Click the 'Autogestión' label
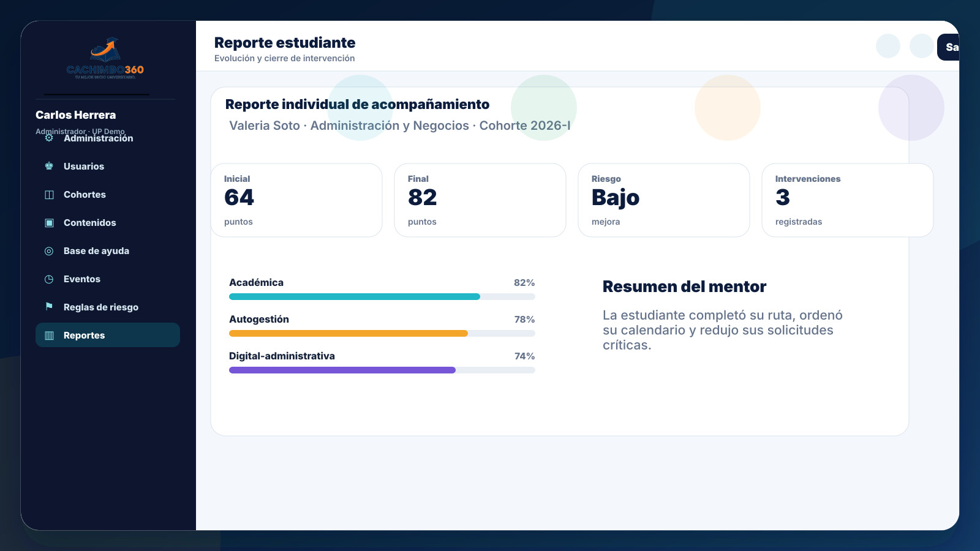Screen dimensions: 980x551 pyautogui.click(x=259, y=320)
